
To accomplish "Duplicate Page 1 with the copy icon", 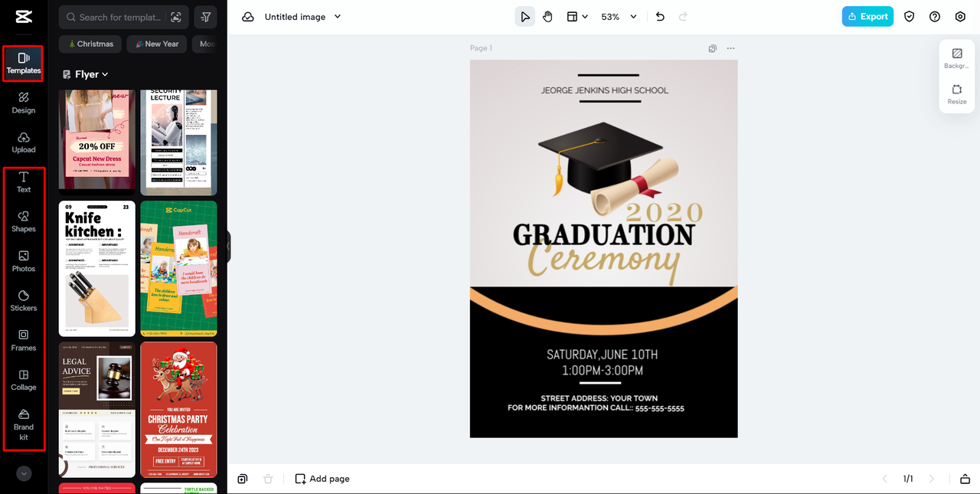I will coord(713,48).
